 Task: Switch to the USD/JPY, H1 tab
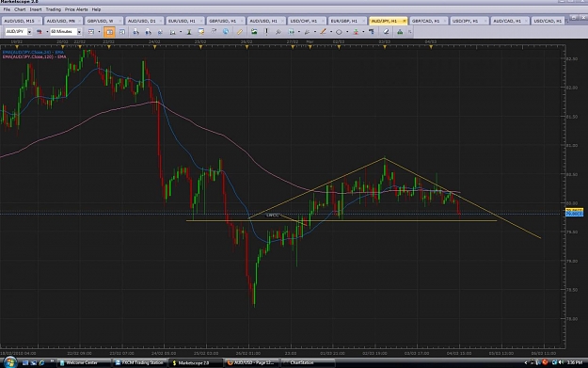(x=469, y=21)
